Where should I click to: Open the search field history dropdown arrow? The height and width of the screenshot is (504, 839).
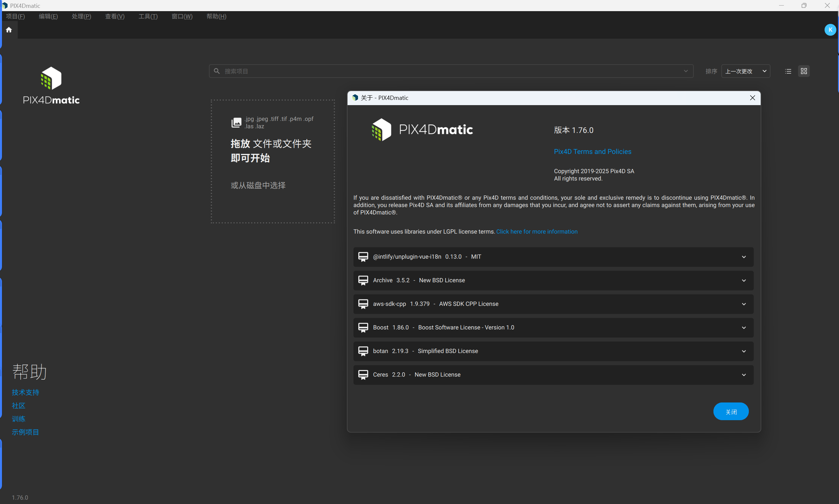(685, 71)
